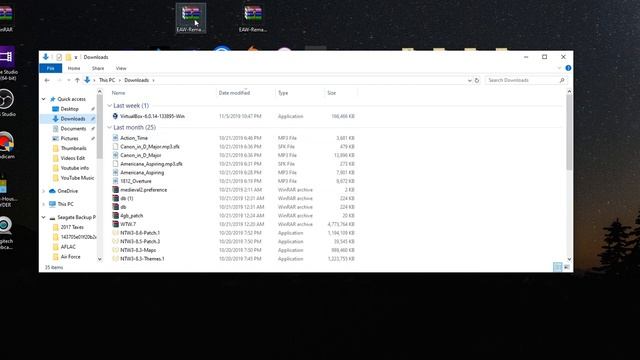640x360 pixels.
Task: Open Quick Access Toolbar customize dropdown
Action: [x=76, y=58]
